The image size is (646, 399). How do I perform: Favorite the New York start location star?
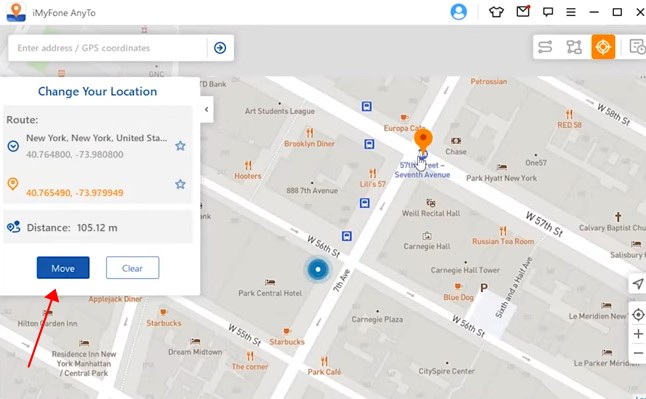pos(180,146)
